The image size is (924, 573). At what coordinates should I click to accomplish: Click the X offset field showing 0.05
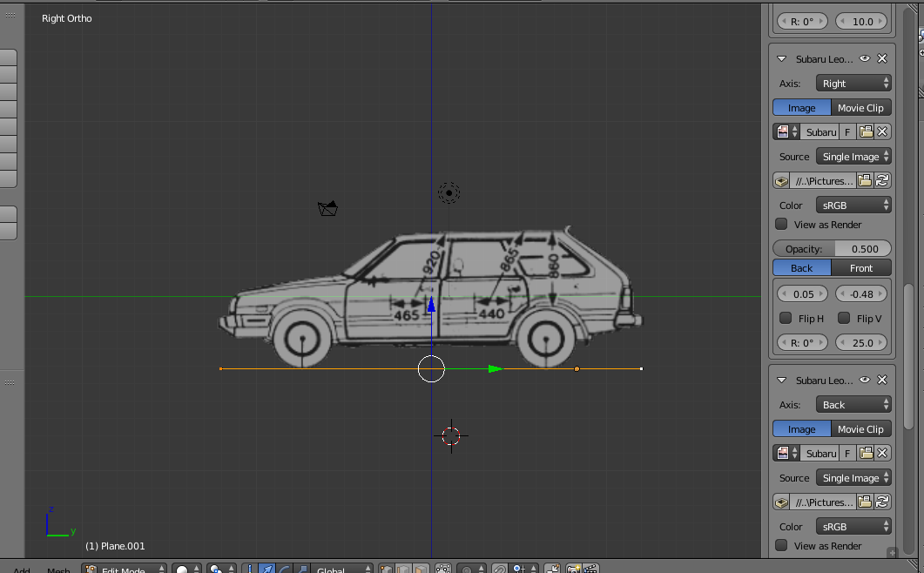click(x=803, y=293)
